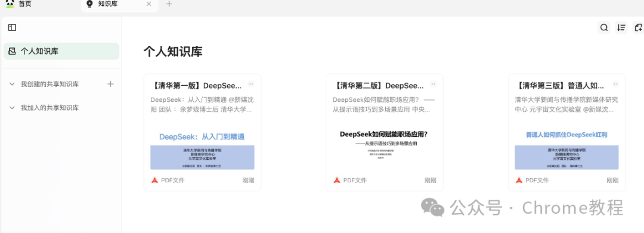Image resolution: width=644 pixels, height=233 pixels.
Task: Click the description text of 清华第一版 card
Action: point(202,105)
